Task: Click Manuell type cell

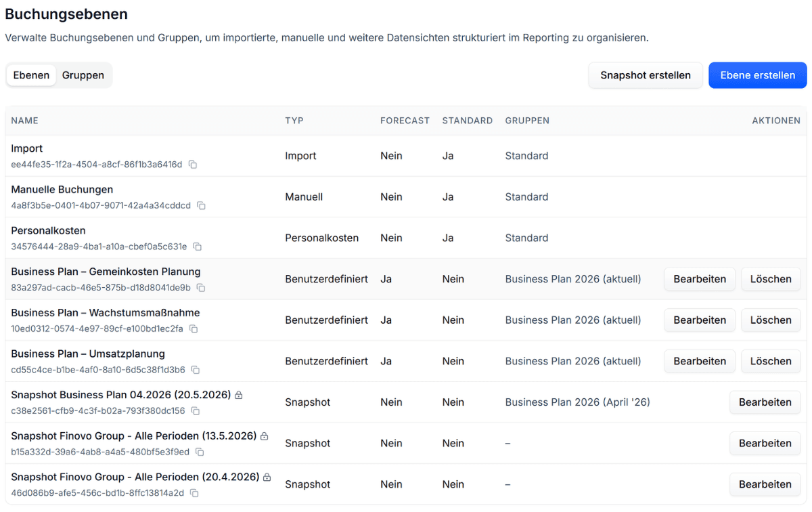Action: pos(304,197)
